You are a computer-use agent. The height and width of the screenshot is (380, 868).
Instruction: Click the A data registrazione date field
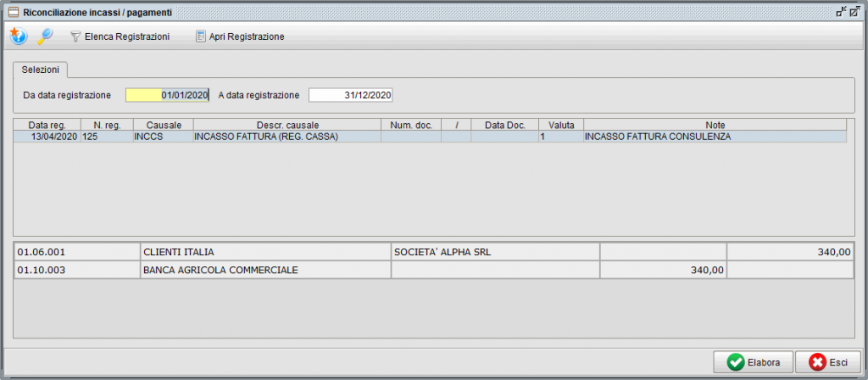[x=350, y=95]
